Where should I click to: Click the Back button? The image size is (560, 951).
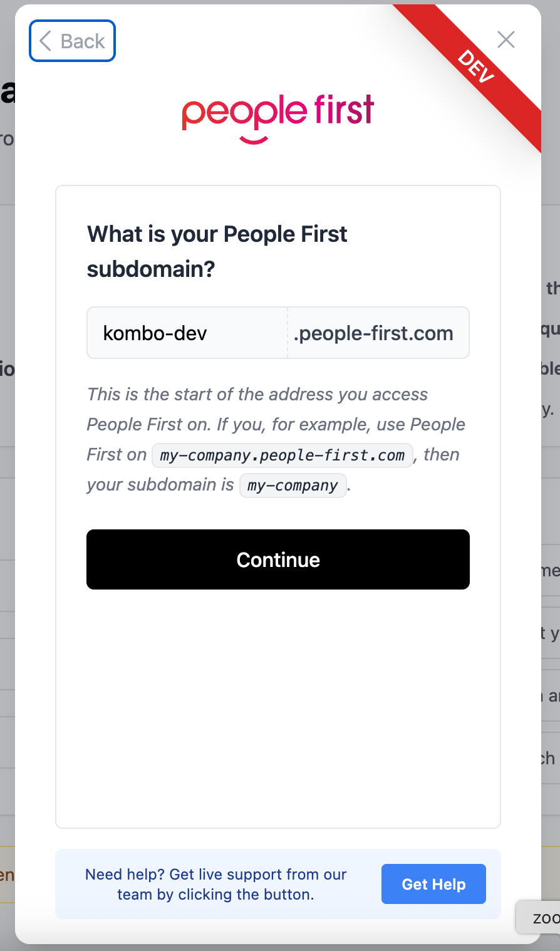[x=73, y=41]
